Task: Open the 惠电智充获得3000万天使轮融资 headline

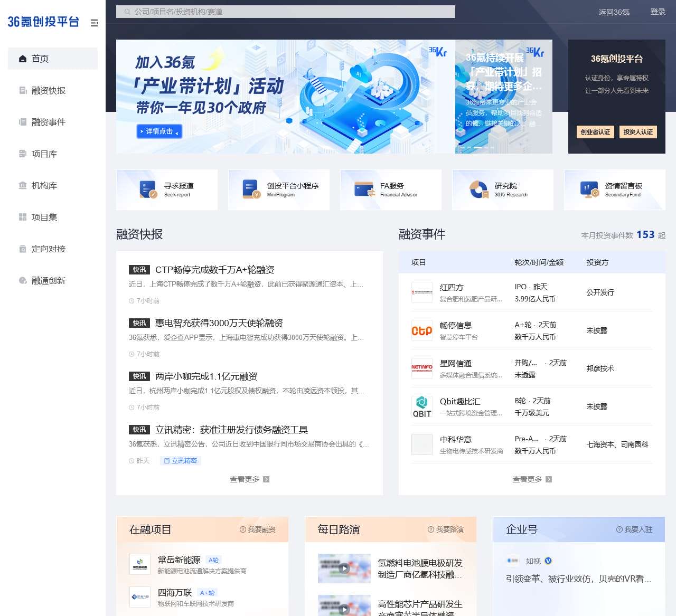Action: (219, 323)
